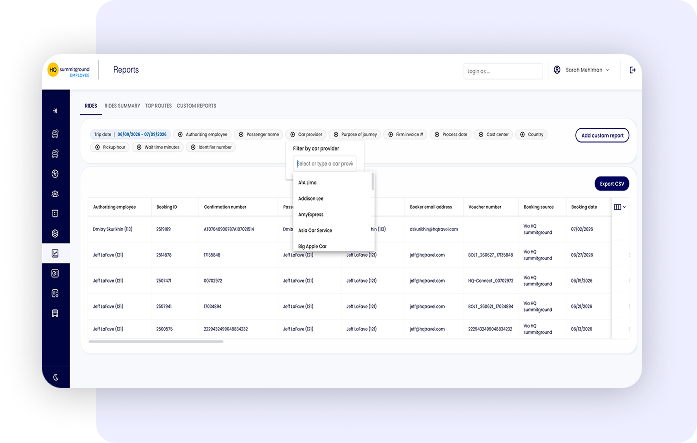Add the Authorizing employee filter

coord(202,134)
